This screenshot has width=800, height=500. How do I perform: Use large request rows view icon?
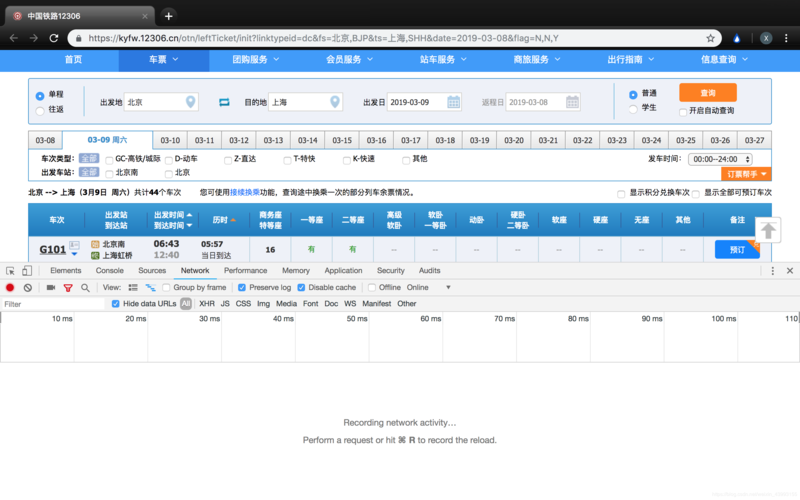tap(133, 288)
